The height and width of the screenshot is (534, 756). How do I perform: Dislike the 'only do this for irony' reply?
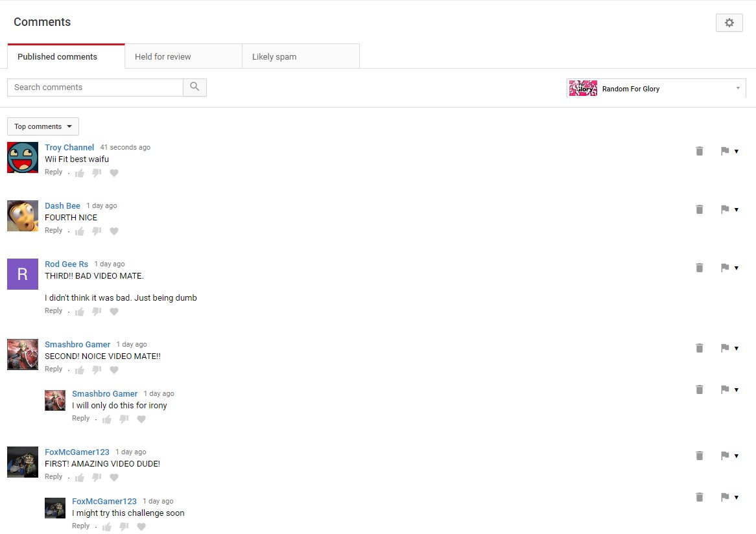coord(124,419)
